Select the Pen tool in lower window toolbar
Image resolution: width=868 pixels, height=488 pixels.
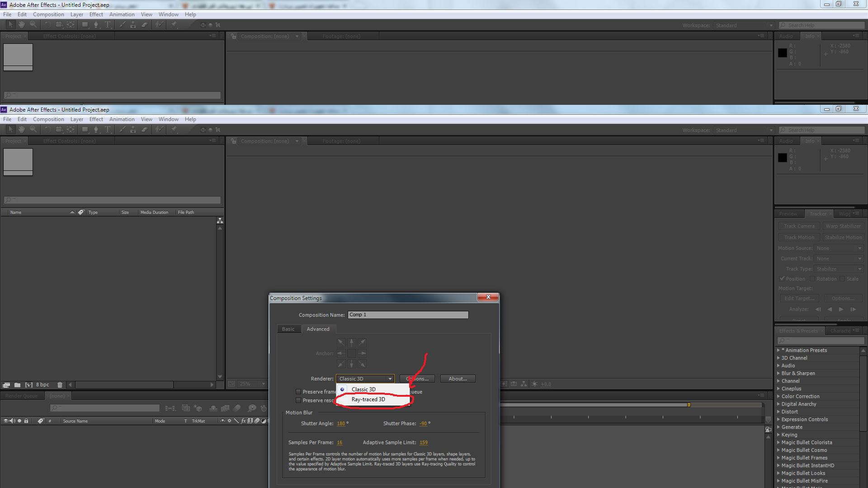(96, 130)
